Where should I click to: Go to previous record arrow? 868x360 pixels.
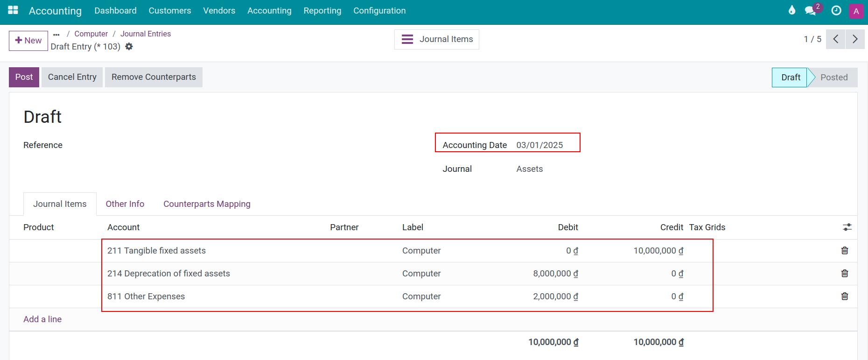(x=835, y=39)
